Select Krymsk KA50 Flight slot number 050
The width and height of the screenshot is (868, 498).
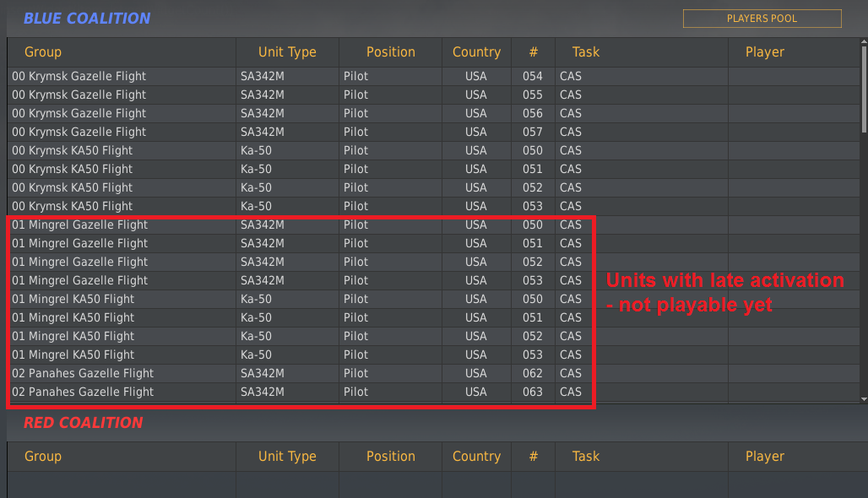pyautogui.click(x=433, y=150)
